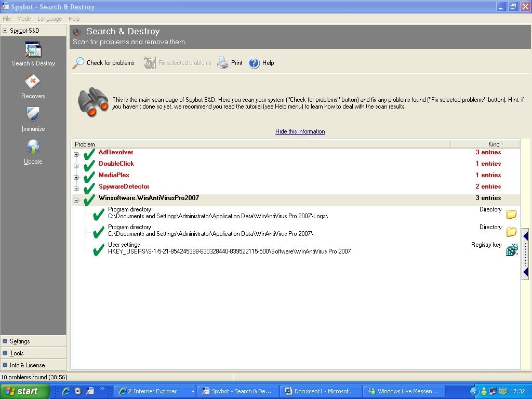Image resolution: width=532 pixels, height=399 pixels.
Task: Toggle checkmark for WinAntiVirus Pro 2007\ directory entry
Action: pos(98,232)
